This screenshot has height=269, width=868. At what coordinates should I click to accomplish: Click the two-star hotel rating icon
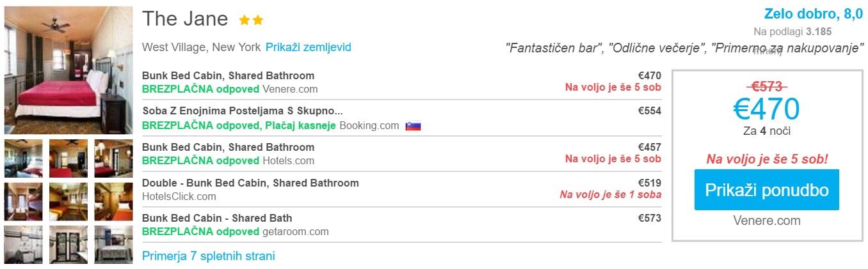pos(251,20)
